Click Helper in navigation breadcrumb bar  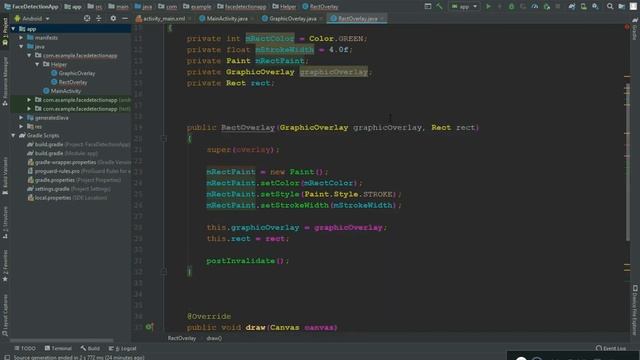coord(284,7)
